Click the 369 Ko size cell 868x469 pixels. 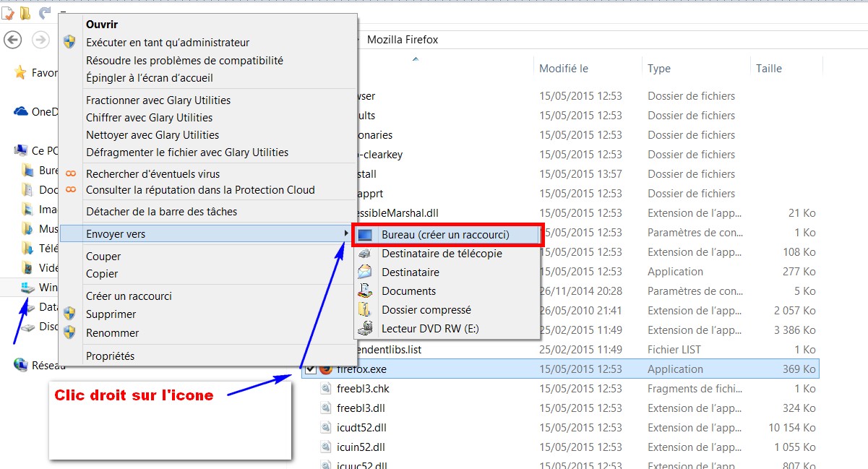coord(800,369)
